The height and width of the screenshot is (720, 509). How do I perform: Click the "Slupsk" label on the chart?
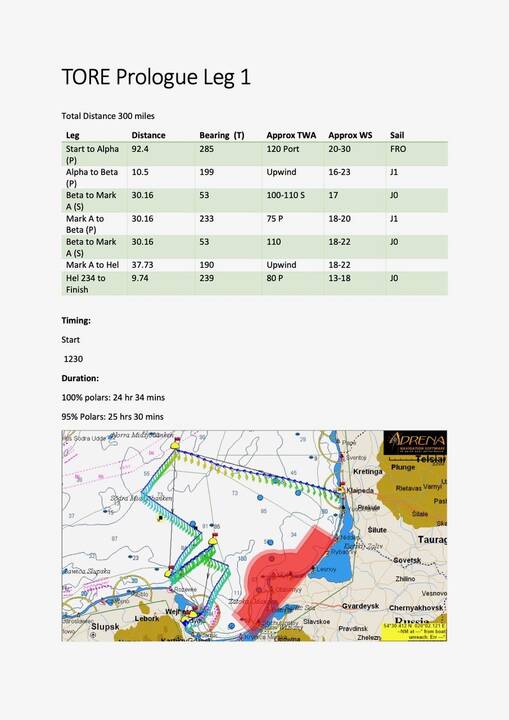click(x=105, y=626)
